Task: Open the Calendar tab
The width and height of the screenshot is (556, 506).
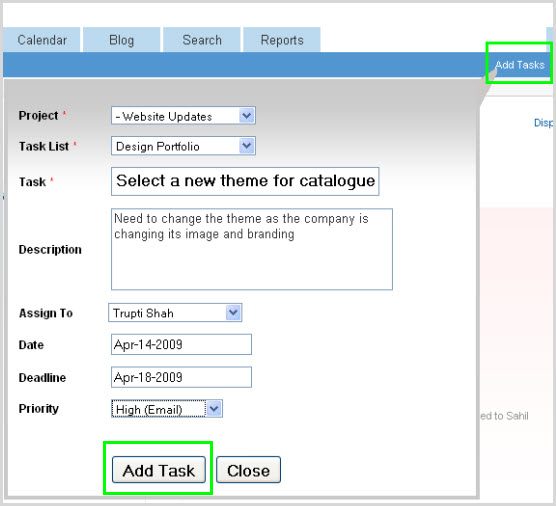Action: point(42,40)
